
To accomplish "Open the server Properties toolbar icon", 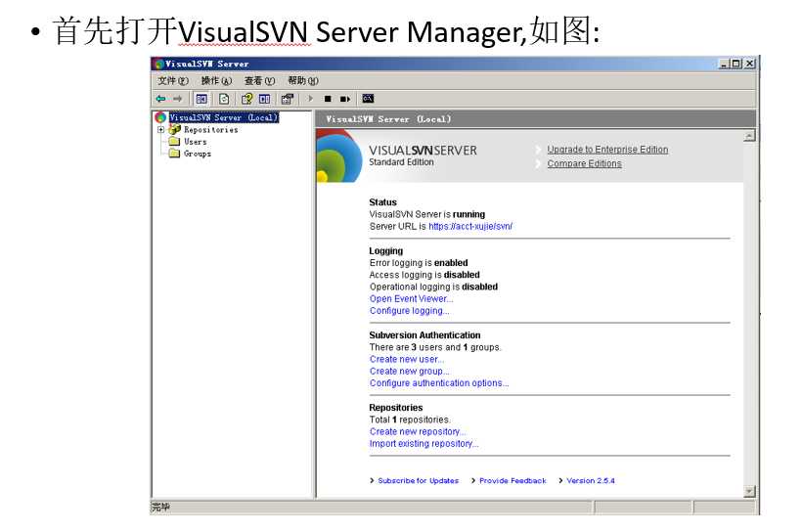I will click(288, 99).
